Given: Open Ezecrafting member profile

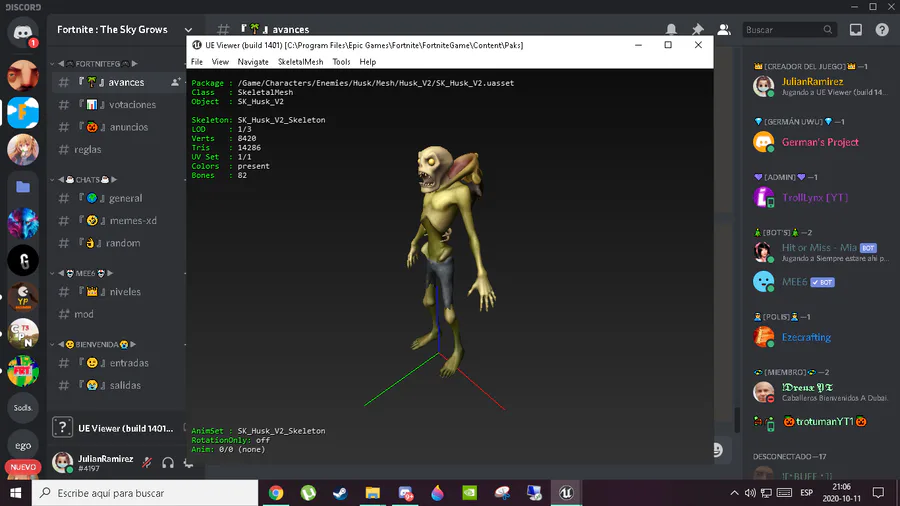Looking at the screenshot, I should [821, 337].
